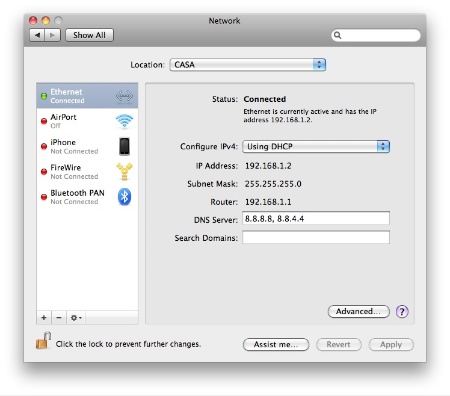Click the Connected status text
Viewport: 450px width, 396px height.
point(265,99)
